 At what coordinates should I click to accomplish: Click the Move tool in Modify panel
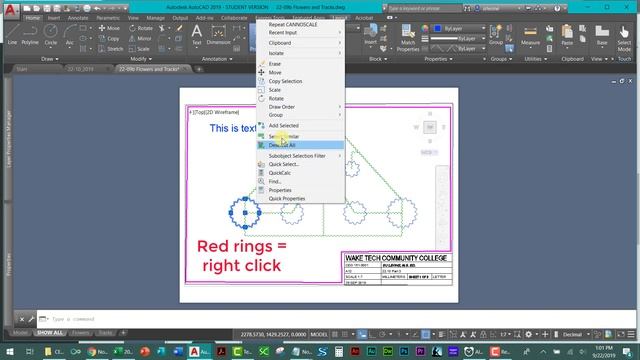109,28
